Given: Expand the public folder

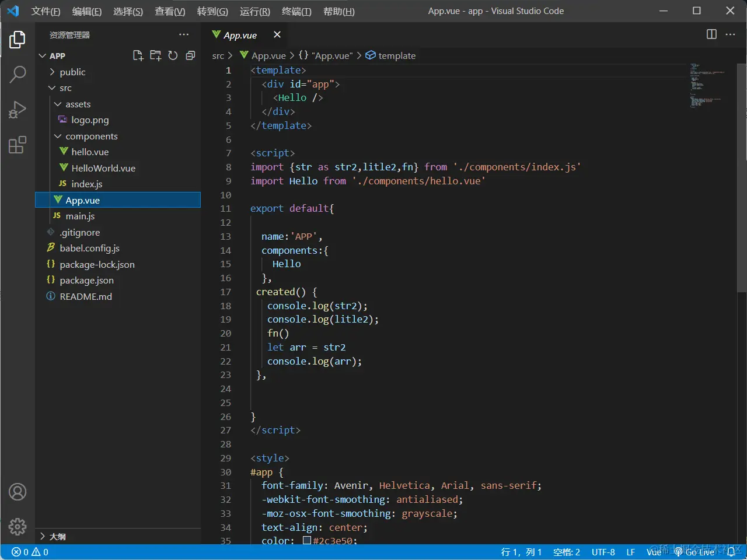Looking at the screenshot, I should click(72, 72).
